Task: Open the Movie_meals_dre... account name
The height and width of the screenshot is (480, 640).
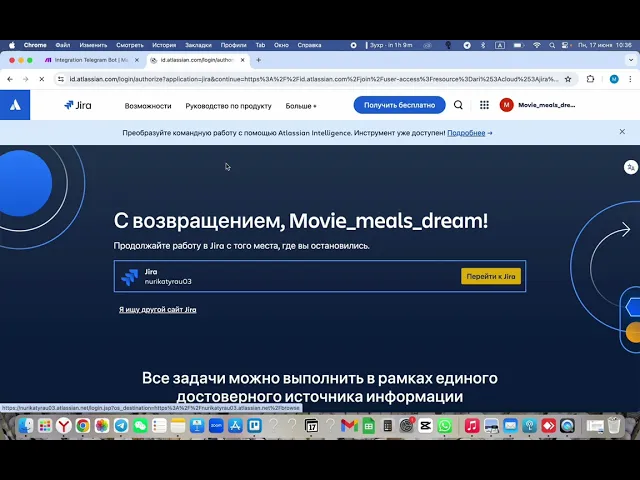Action: coord(547,105)
